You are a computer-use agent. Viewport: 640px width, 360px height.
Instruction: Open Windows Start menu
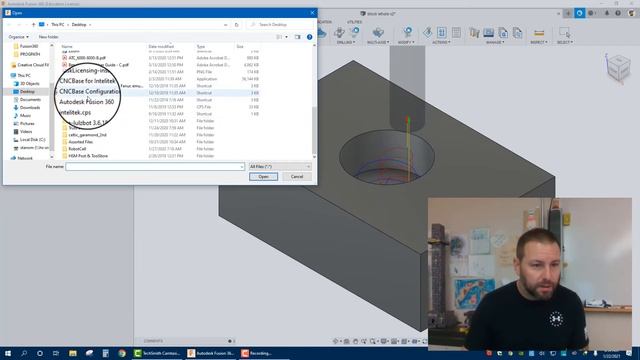tap(8, 353)
